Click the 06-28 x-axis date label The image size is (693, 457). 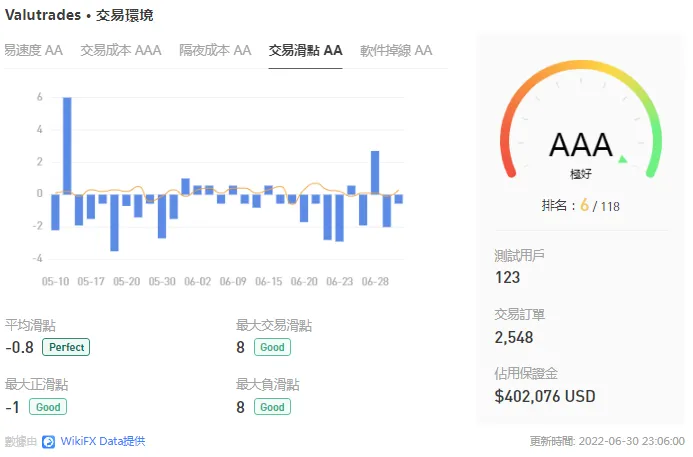[x=375, y=282]
